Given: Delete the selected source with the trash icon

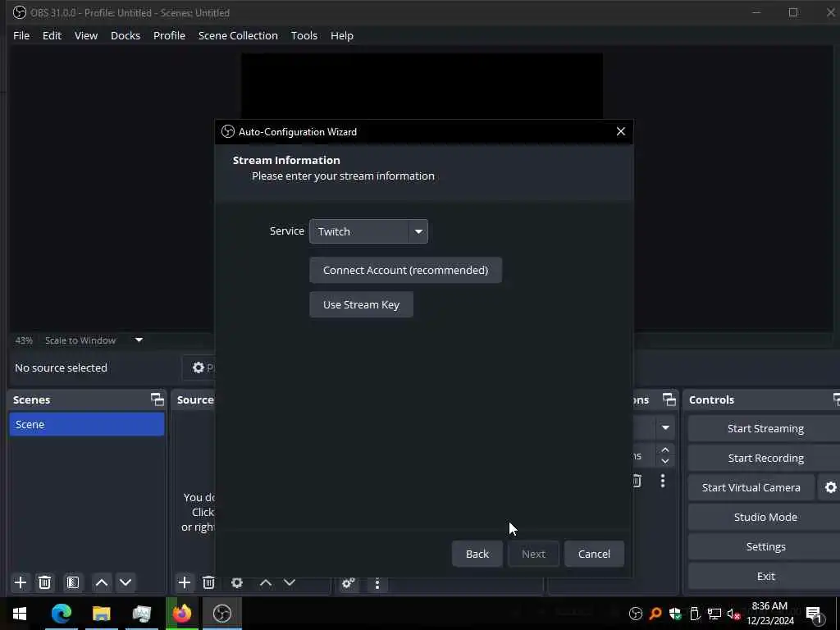Looking at the screenshot, I should pyautogui.click(x=208, y=582).
